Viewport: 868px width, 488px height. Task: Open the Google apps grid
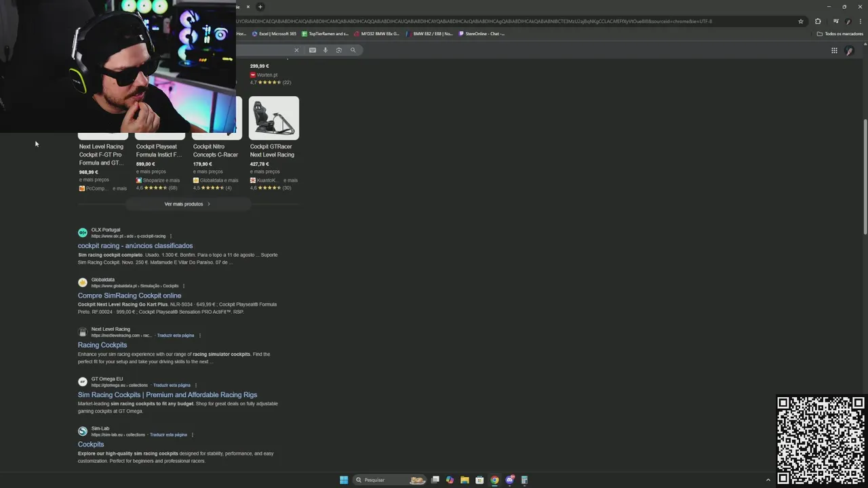(834, 51)
